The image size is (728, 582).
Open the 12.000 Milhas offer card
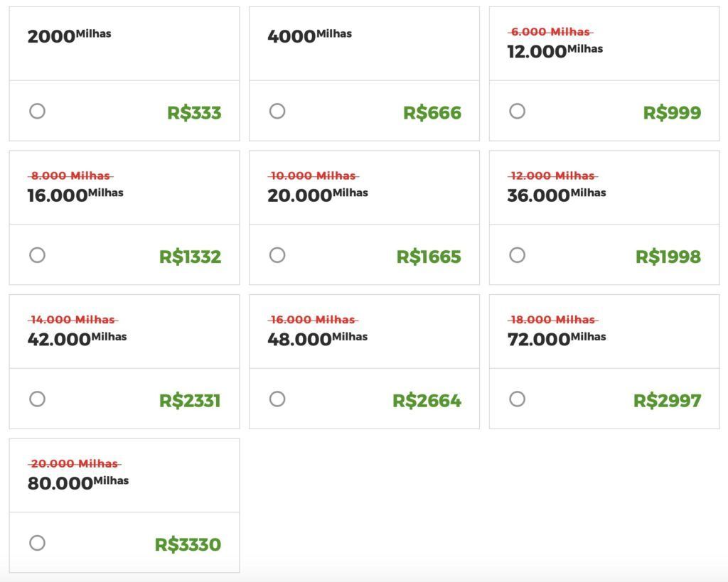click(x=604, y=74)
